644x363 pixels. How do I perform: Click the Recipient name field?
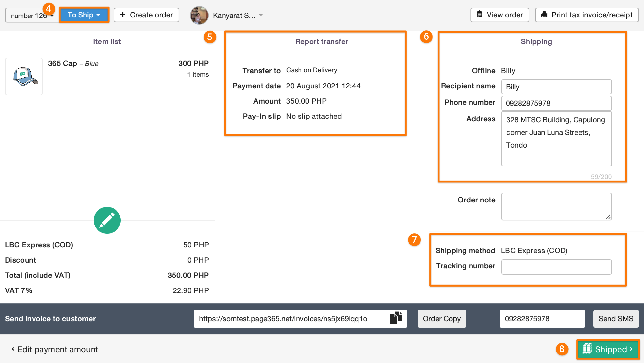[556, 87]
